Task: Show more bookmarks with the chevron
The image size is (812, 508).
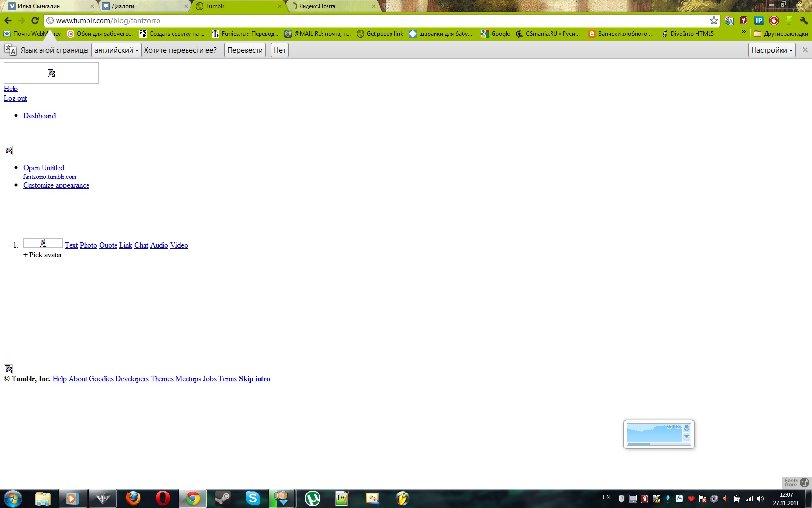Action: [x=744, y=32]
